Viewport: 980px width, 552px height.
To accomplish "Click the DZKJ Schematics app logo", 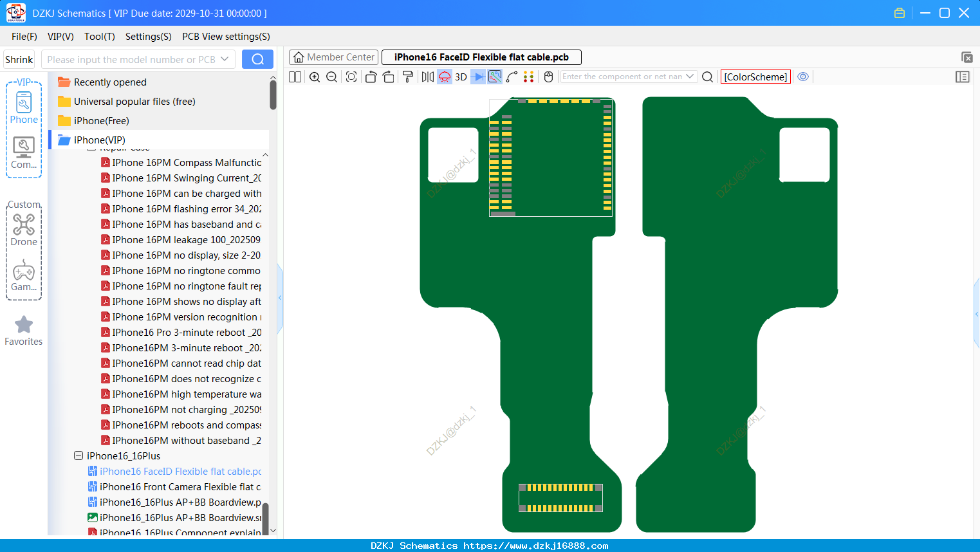I will 15,13.
